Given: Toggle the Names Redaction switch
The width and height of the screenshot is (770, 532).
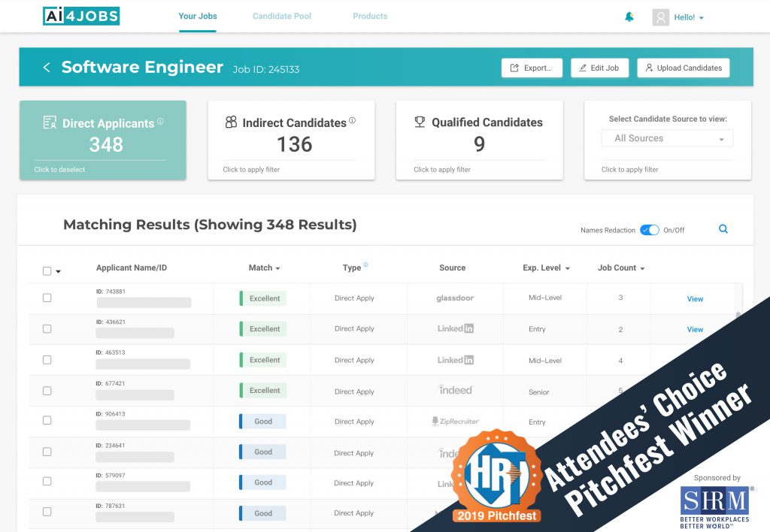Looking at the screenshot, I should (649, 230).
